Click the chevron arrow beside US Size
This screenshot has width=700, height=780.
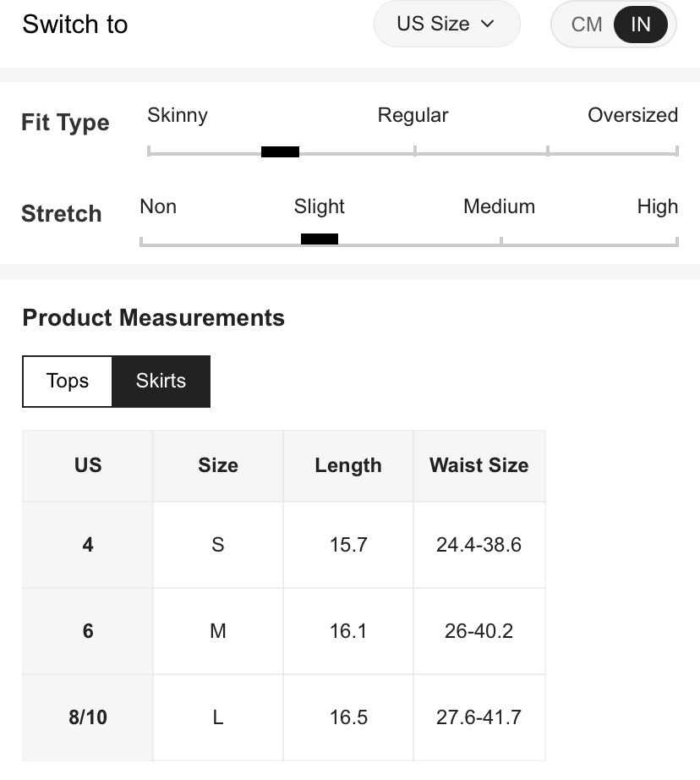(487, 25)
